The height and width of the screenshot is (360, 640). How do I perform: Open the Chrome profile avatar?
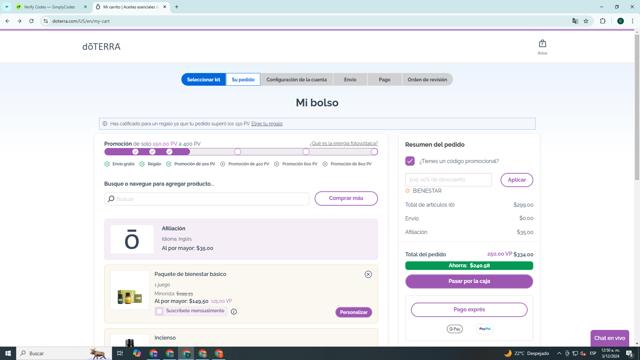pyautogui.click(x=620, y=21)
